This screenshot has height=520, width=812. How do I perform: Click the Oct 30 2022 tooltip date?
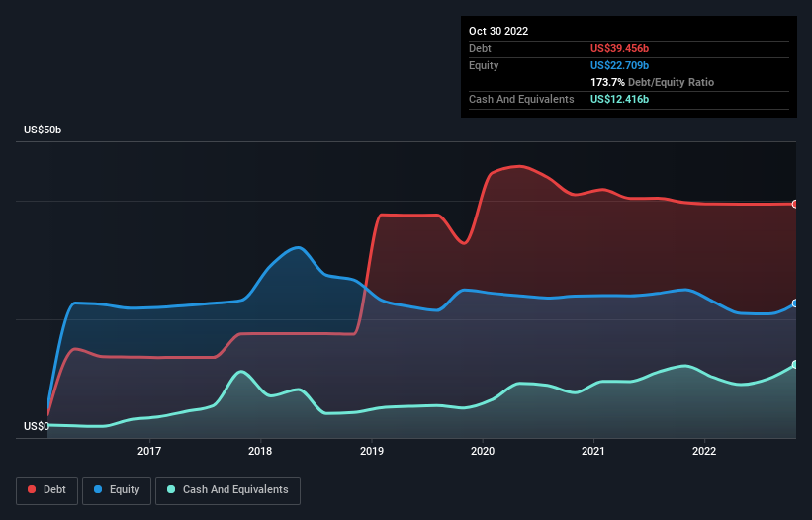pyautogui.click(x=498, y=31)
